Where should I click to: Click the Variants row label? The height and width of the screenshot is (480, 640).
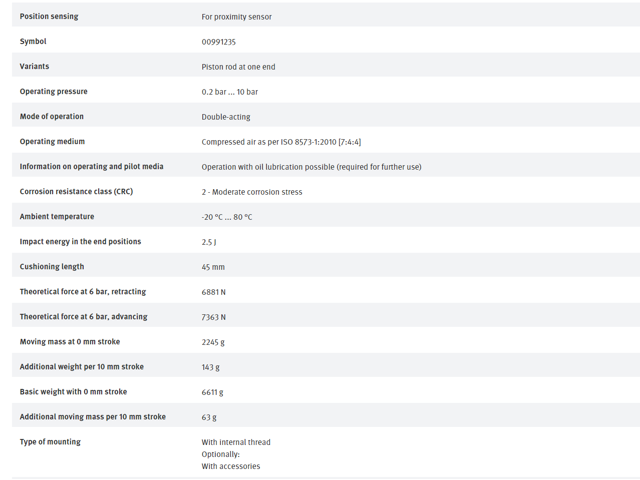click(x=34, y=66)
